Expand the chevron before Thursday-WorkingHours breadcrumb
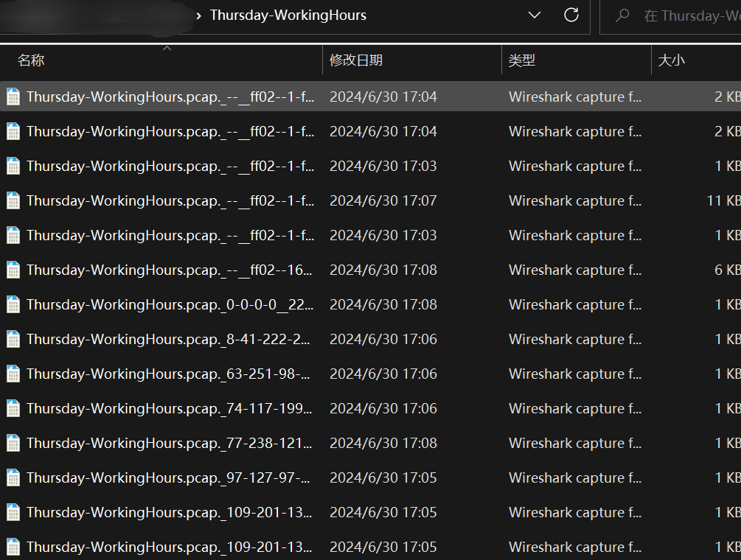 click(198, 16)
